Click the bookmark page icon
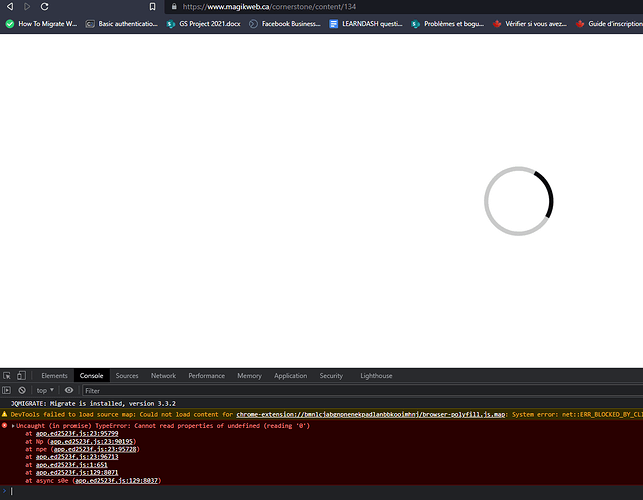Screen dimensions: 643x500 tap(153, 6)
